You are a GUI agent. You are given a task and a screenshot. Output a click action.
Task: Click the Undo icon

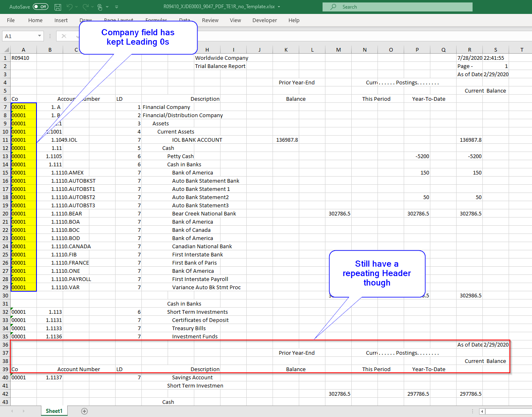(x=69, y=7)
